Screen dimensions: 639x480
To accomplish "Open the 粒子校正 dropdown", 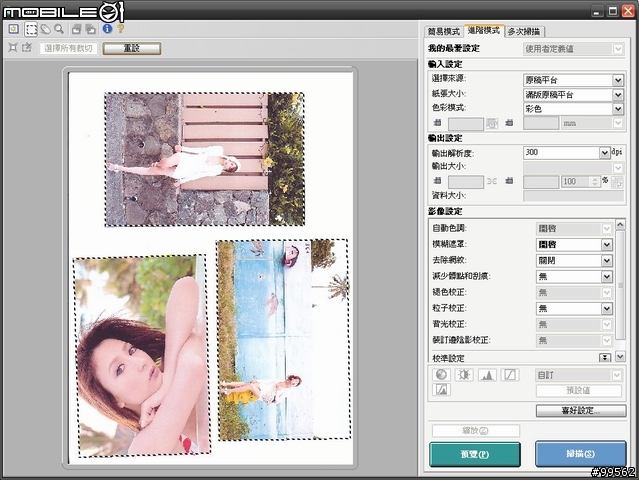I will (x=574, y=308).
